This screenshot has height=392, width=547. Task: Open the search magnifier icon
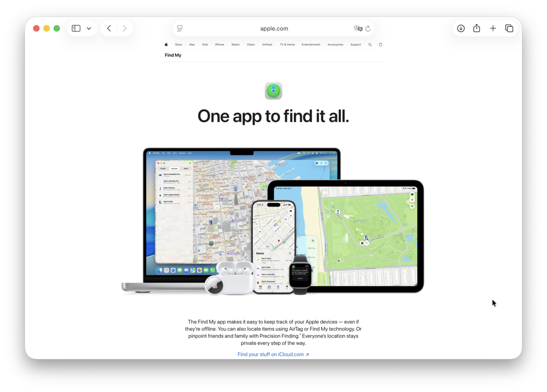370,45
